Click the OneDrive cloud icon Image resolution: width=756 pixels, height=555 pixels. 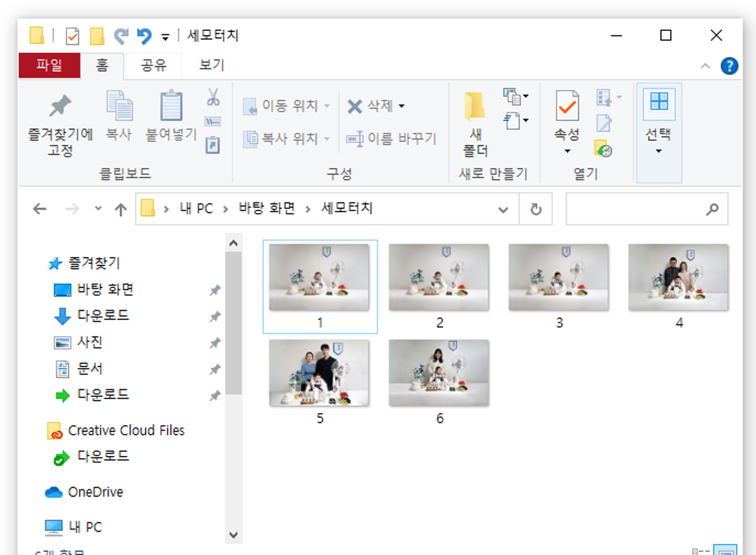(x=54, y=492)
